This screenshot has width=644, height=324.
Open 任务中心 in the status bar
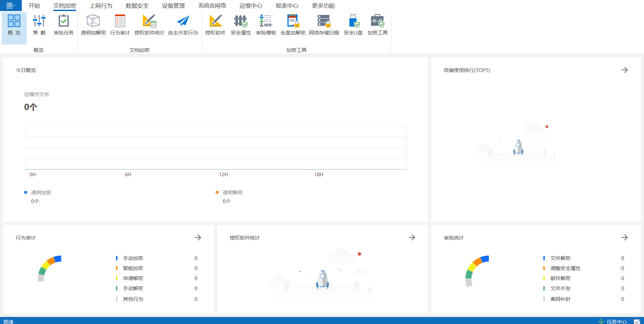pyautogui.click(x=616, y=321)
